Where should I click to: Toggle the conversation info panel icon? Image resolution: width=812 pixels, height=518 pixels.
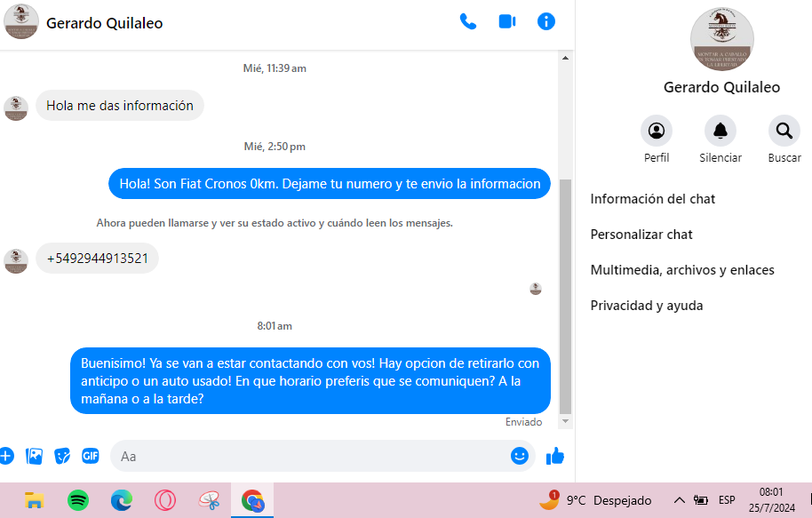(545, 21)
